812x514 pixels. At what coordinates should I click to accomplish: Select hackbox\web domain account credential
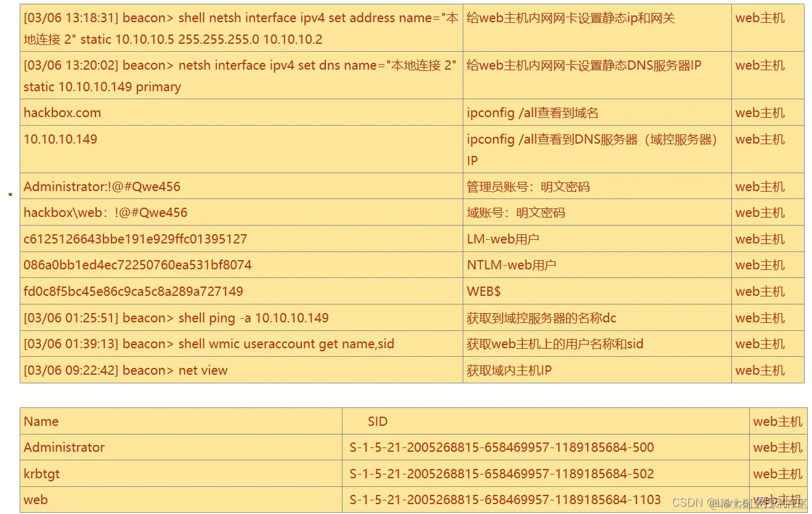coord(105,213)
